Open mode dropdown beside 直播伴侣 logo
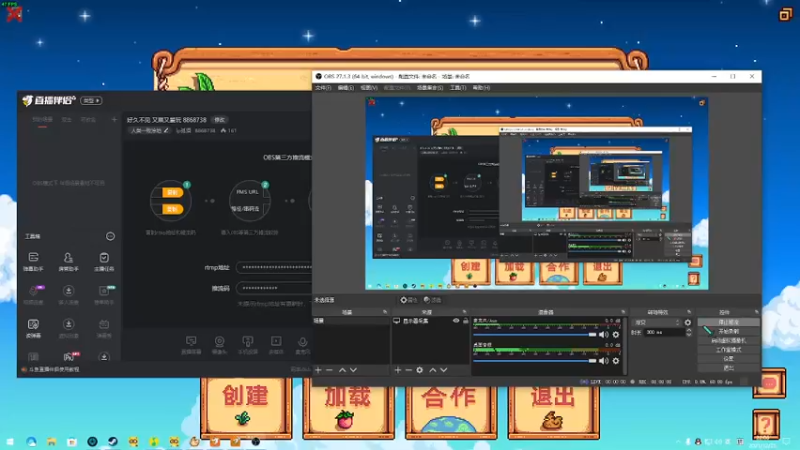The image size is (800, 450). (x=91, y=101)
